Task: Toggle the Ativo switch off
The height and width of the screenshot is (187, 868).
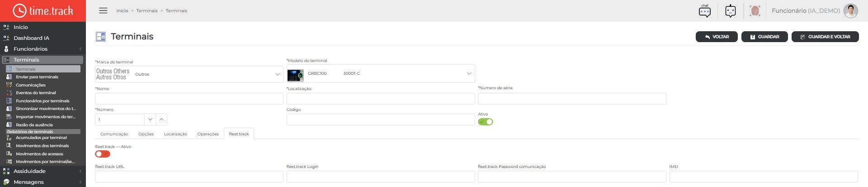Action: coord(486,122)
